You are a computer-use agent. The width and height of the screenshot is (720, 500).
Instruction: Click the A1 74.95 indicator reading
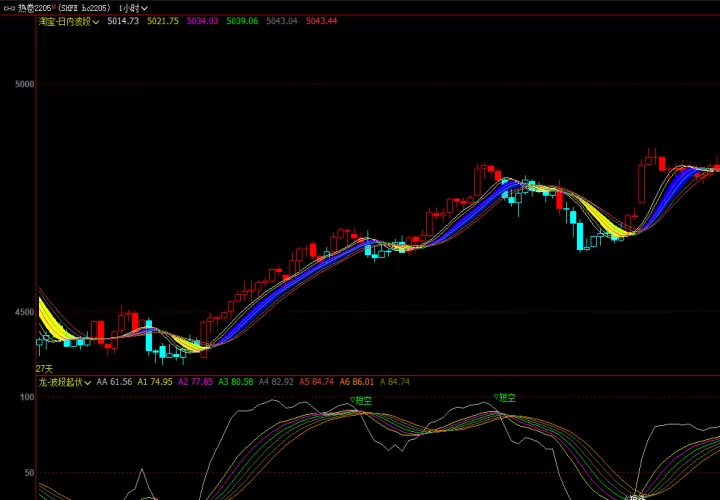pos(155,382)
